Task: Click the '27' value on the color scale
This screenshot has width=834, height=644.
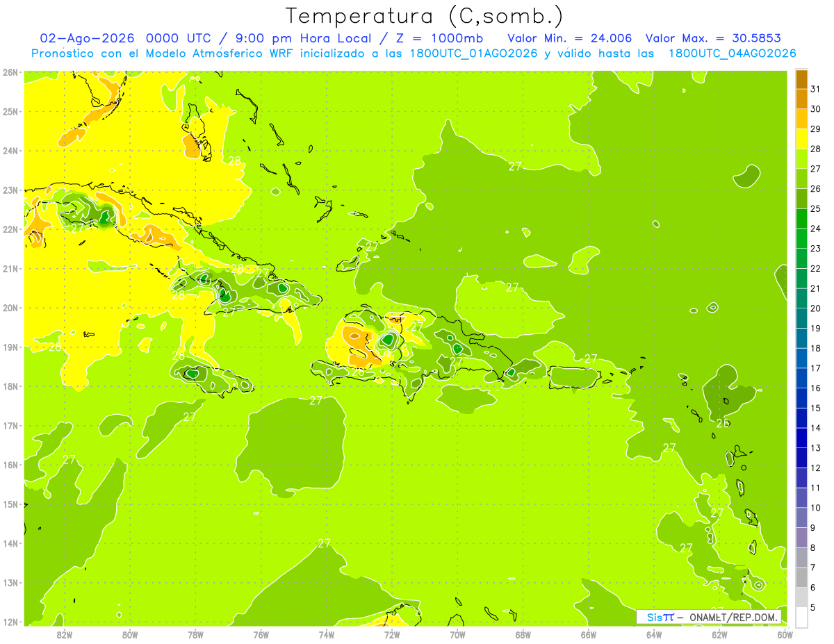Action: [816, 169]
